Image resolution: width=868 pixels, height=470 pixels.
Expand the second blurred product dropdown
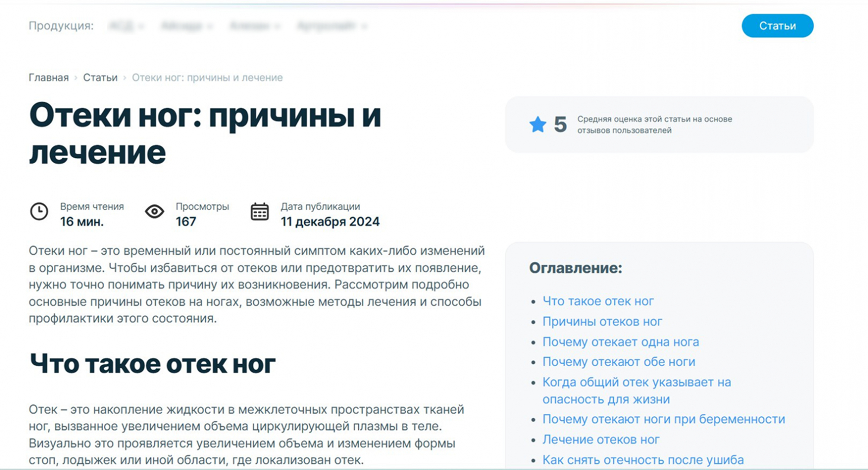(x=187, y=25)
